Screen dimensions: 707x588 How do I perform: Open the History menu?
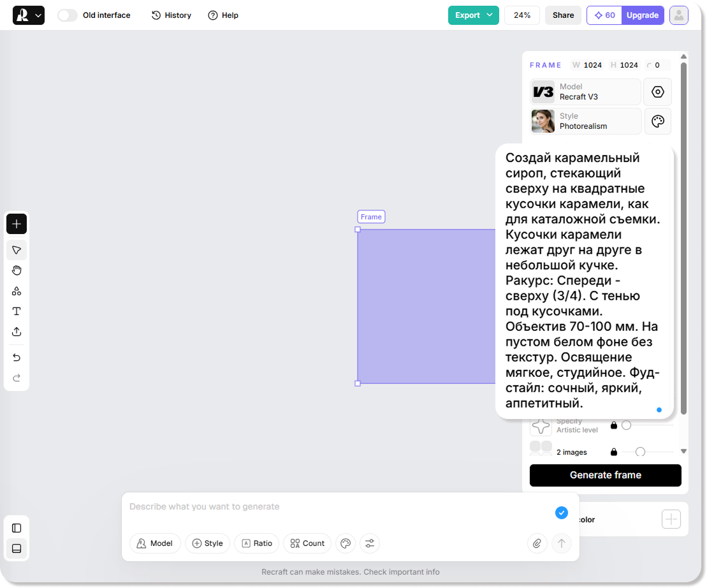(171, 15)
